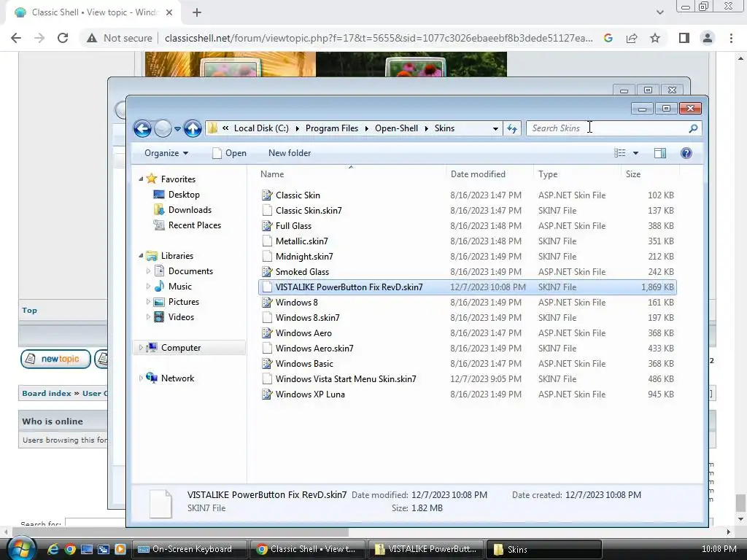Launch Internet Explorer from taskbar

pos(53,549)
